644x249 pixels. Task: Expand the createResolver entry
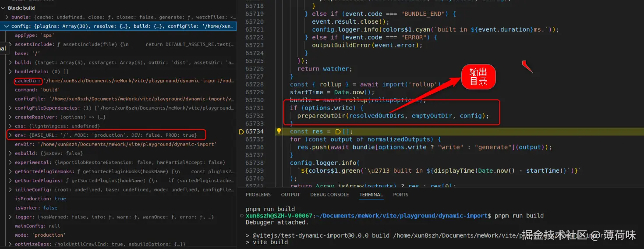point(11,117)
